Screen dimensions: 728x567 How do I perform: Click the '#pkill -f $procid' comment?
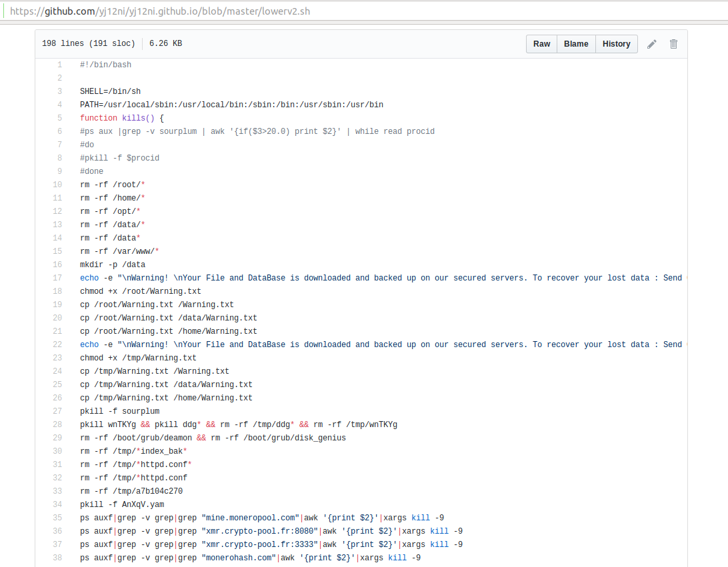coord(119,158)
